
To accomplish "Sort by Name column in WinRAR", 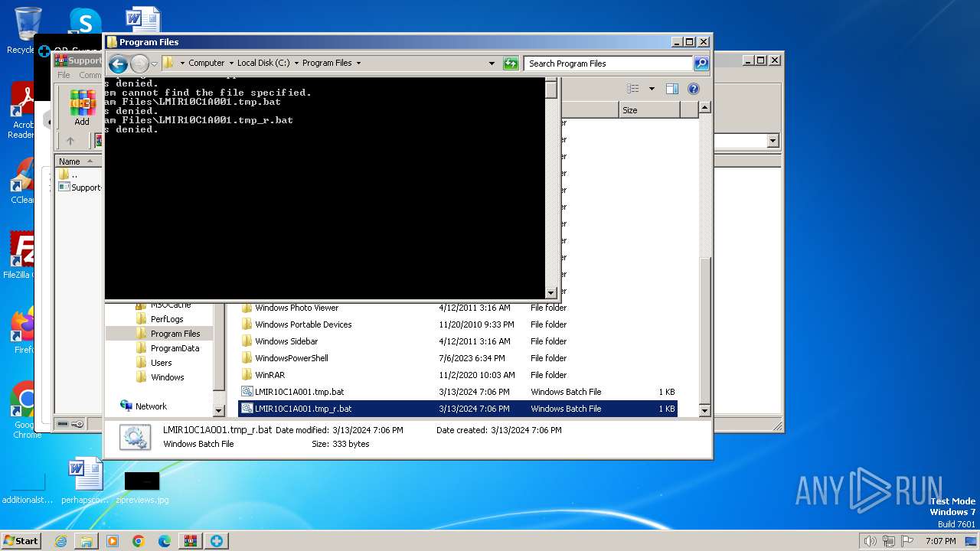I will pos(77,161).
